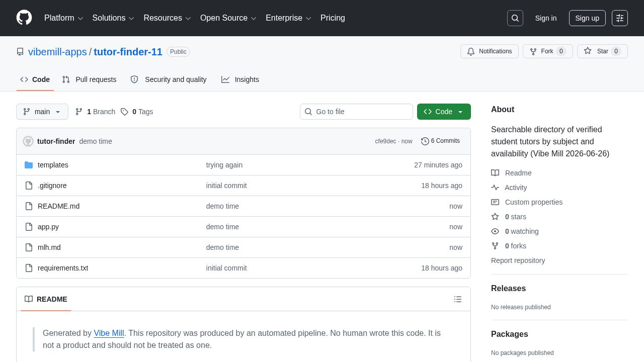Image resolution: width=644 pixels, height=362 pixels.
Task: Expand the Platform menu
Action: click(64, 18)
